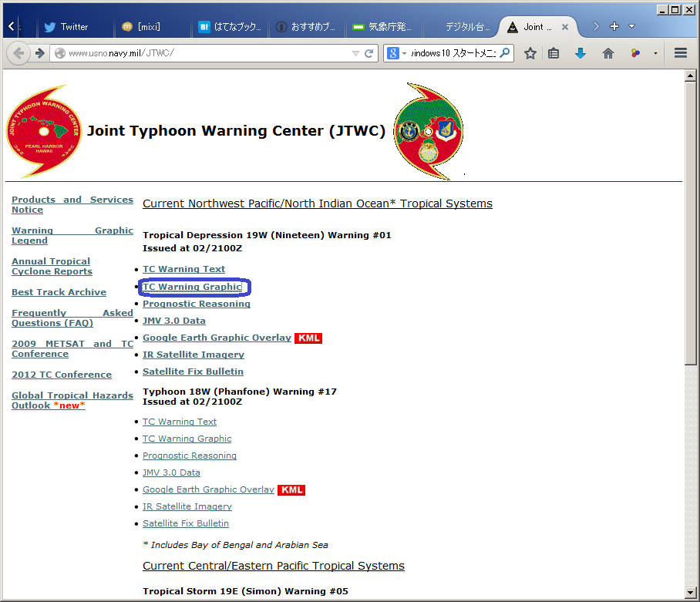Reload the page with the refresh icon
The image size is (700, 602).
[369, 53]
